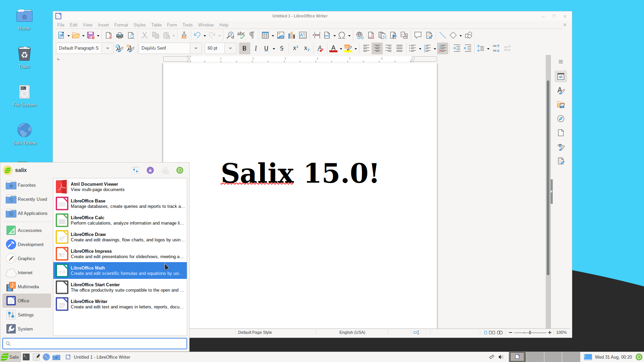644x362 pixels.
Task: Open Highlighting Color dropdown arrow
Action: click(356, 49)
